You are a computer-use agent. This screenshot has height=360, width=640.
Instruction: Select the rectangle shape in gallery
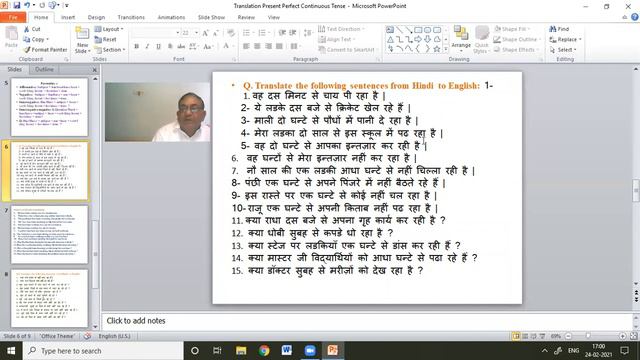[x=418, y=30]
